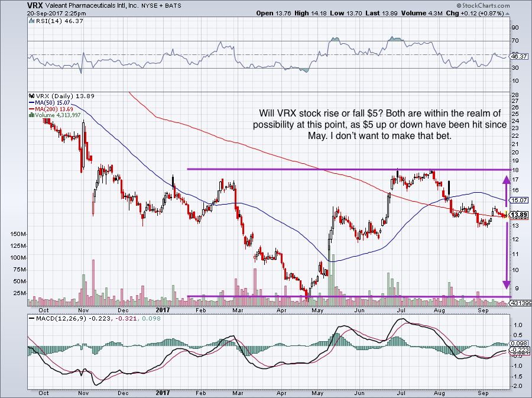Click the 13.89 last price tag on axis
Viewport: 532px width, 398px height.
(519, 215)
